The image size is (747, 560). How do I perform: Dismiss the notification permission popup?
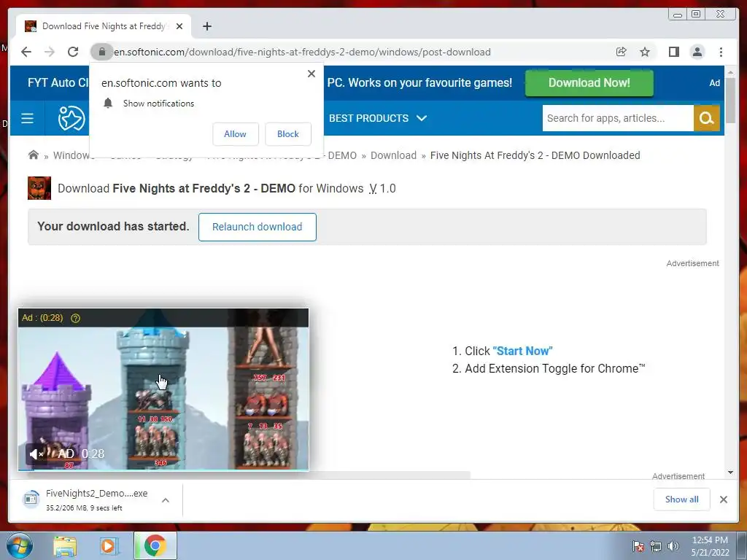[311, 74]
